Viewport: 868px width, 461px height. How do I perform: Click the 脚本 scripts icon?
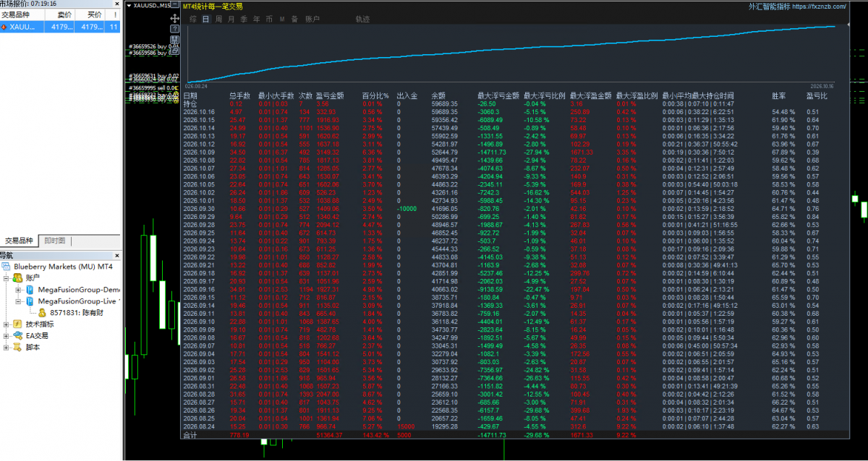click(17, 347)
